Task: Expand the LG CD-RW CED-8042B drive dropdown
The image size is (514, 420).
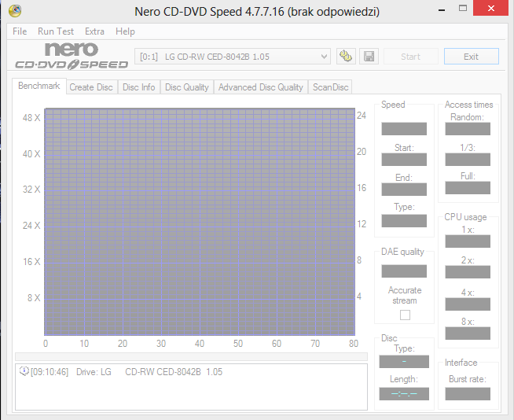Action: click(x=233, y=57)
